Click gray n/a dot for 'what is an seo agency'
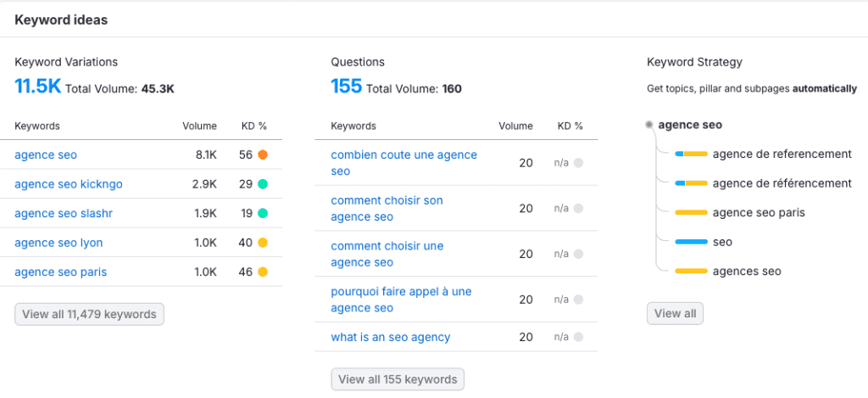Image resolution: width=868 pixels, height=398 pixels. pyautogui.click(x=578, y=337)
